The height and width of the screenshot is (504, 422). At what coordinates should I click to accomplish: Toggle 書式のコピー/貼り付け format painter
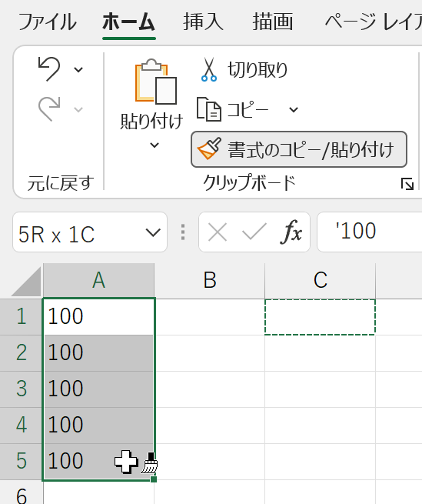click(299, 149)
